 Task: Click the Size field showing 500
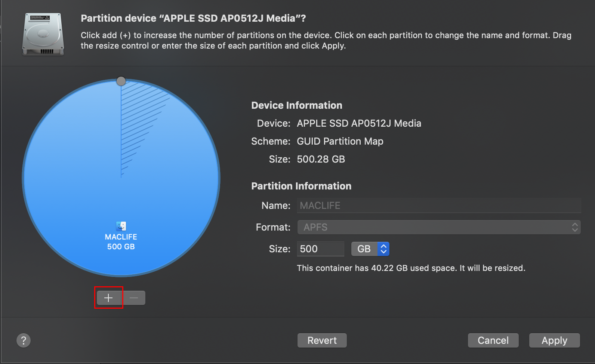coord(320,249)
